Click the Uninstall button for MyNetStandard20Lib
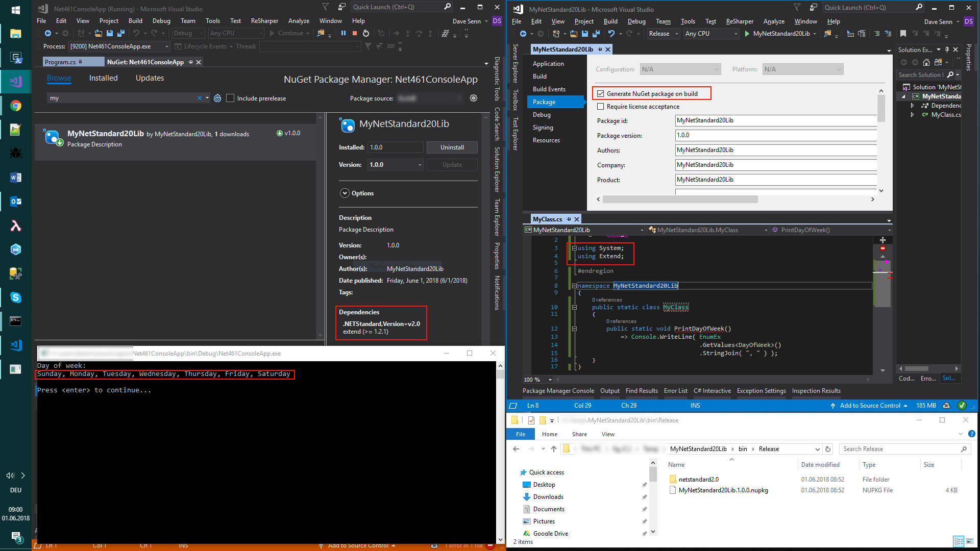 pos(452,147)
